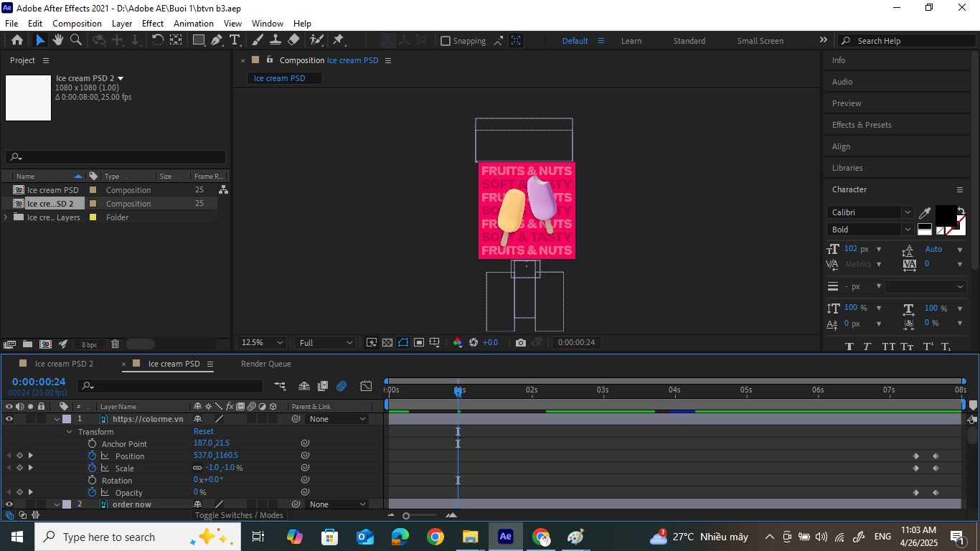
Task: Expand the 'Ice cre.. Layers' folder
Action: [6, 217]
